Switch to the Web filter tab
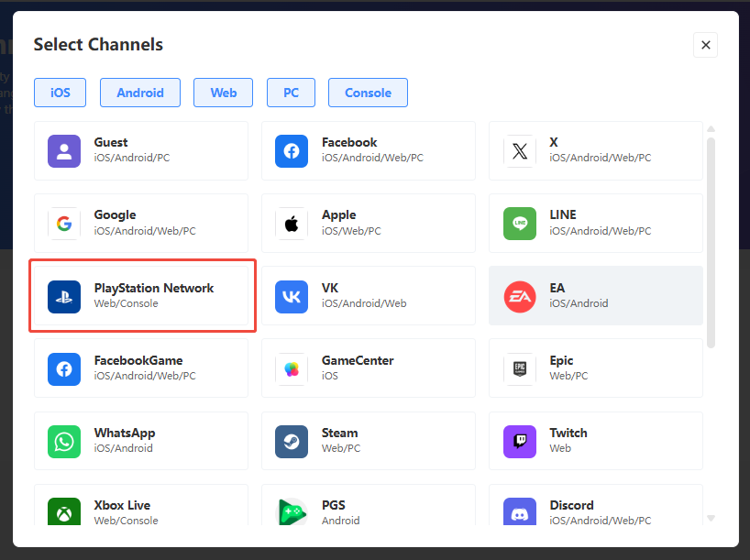Viewport: 750px width, 560px height. [x=223, y=93]
